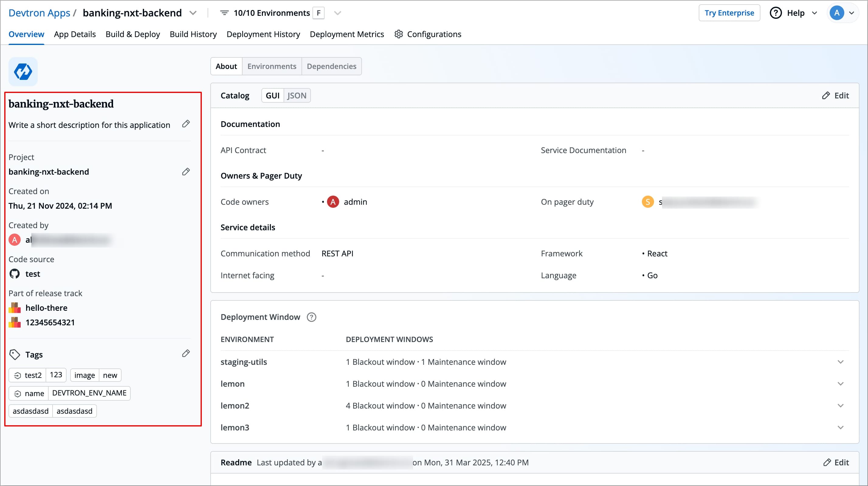Click the propagate icon on name tag
Screen dimensions: 868x486
(x=18, y=393)
